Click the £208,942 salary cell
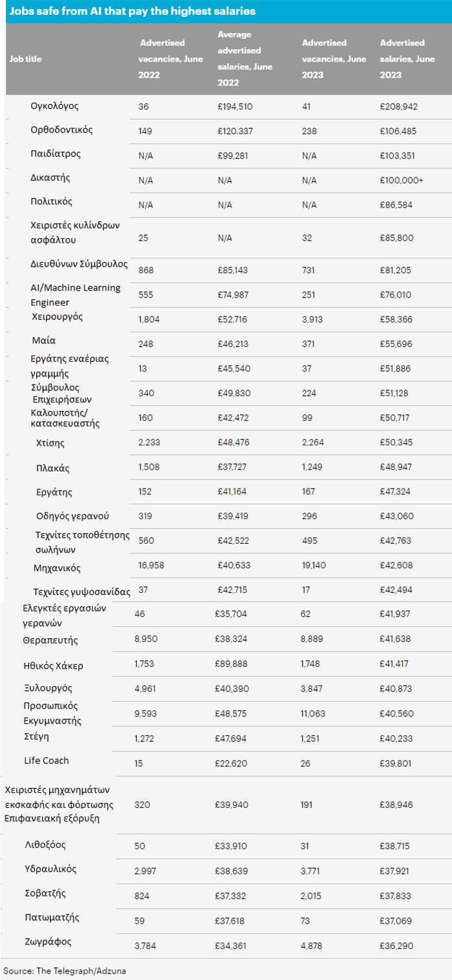 [x=398, y=106]
